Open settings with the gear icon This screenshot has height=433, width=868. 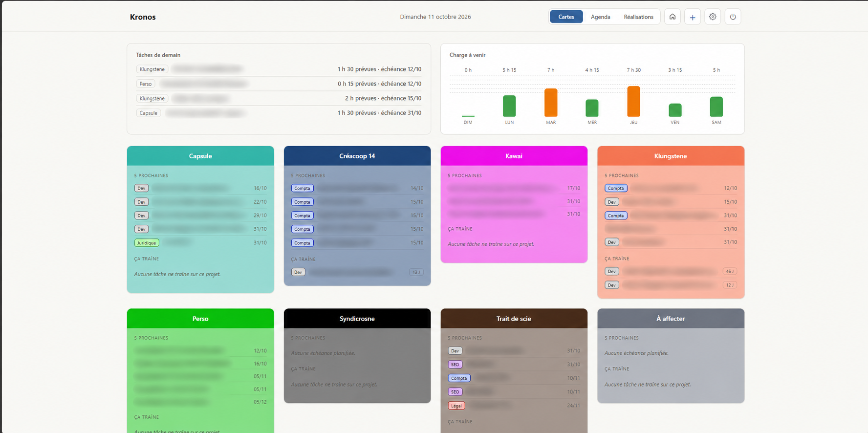713,17
